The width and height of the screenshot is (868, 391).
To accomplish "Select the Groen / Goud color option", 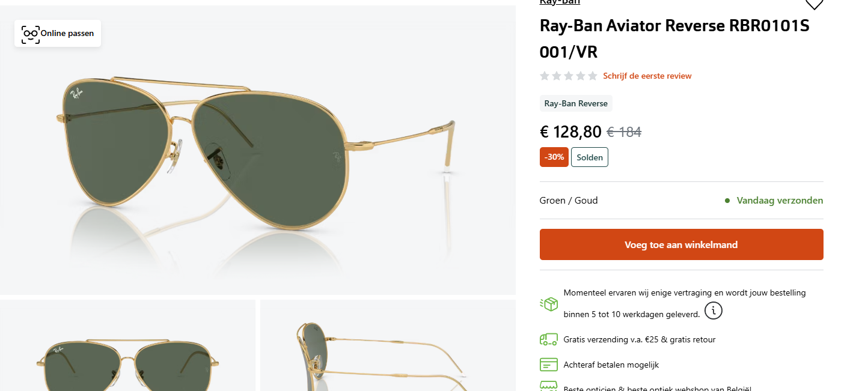I will [x=569, y=200].
